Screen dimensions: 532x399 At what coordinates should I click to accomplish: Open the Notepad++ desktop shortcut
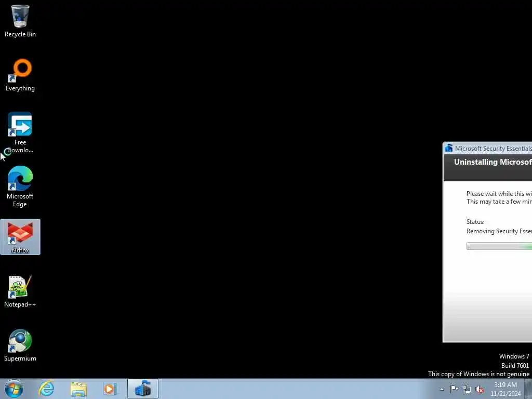[x=20, y=291]
